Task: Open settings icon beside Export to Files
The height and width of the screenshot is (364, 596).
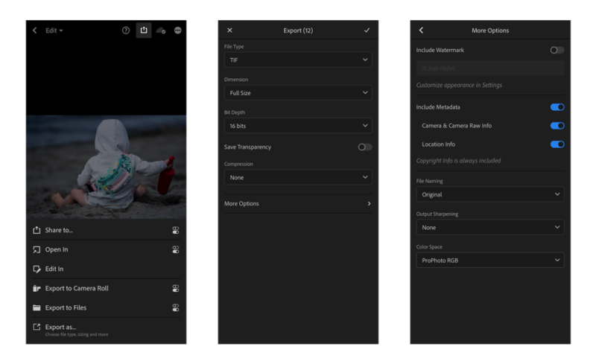Action: (175, 307)
